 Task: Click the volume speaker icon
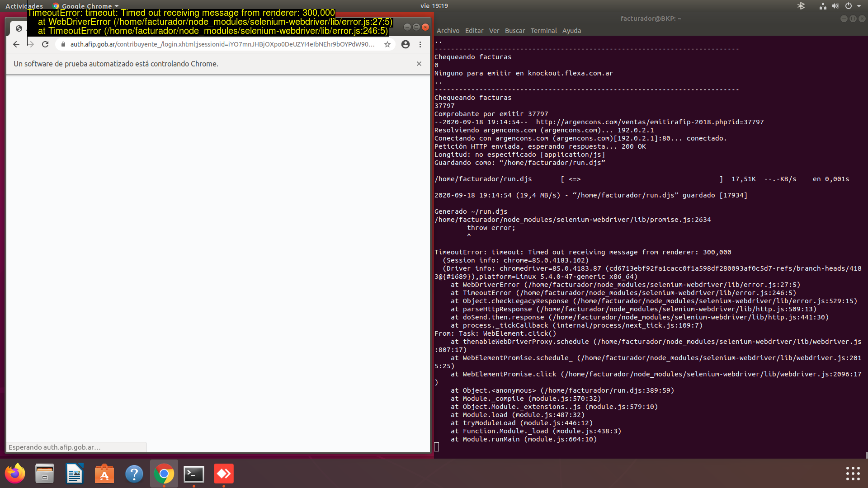point(835,6)
